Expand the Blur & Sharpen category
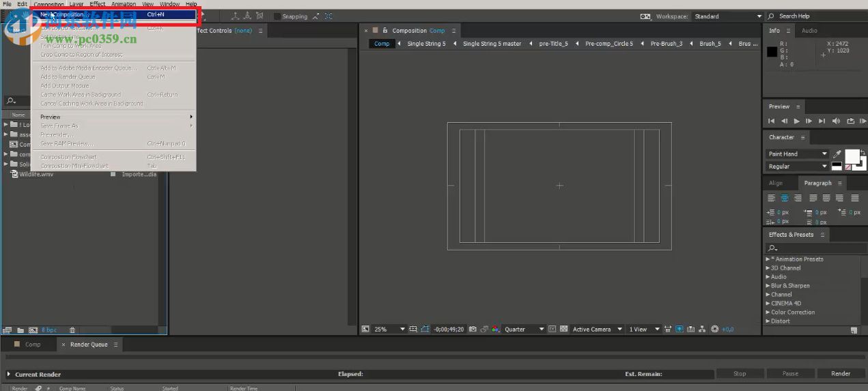This screenshot has width=868, height=391. [768, 286]
